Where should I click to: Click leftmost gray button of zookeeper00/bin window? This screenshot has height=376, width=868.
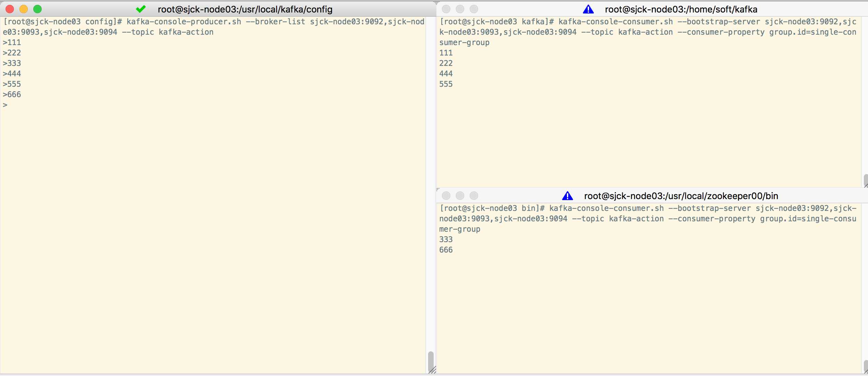446,196
